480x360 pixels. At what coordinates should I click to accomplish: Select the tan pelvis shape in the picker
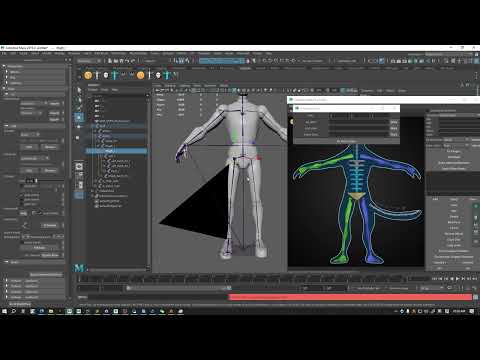(357, 196)
